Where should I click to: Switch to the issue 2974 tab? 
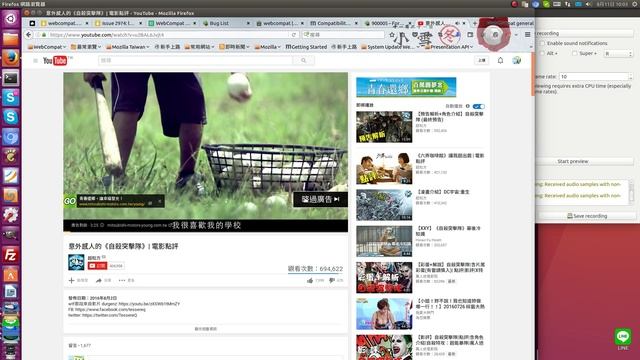118,23
